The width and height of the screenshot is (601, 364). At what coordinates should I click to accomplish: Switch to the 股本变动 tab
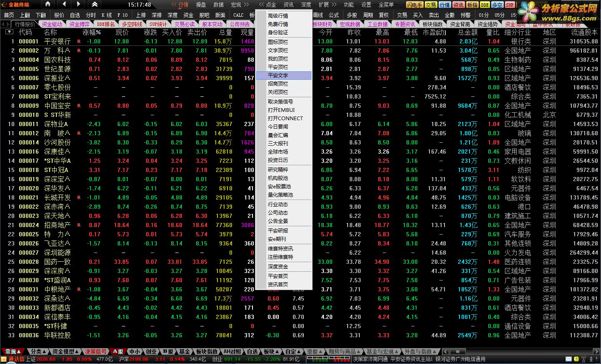click(x=212, y=24)
